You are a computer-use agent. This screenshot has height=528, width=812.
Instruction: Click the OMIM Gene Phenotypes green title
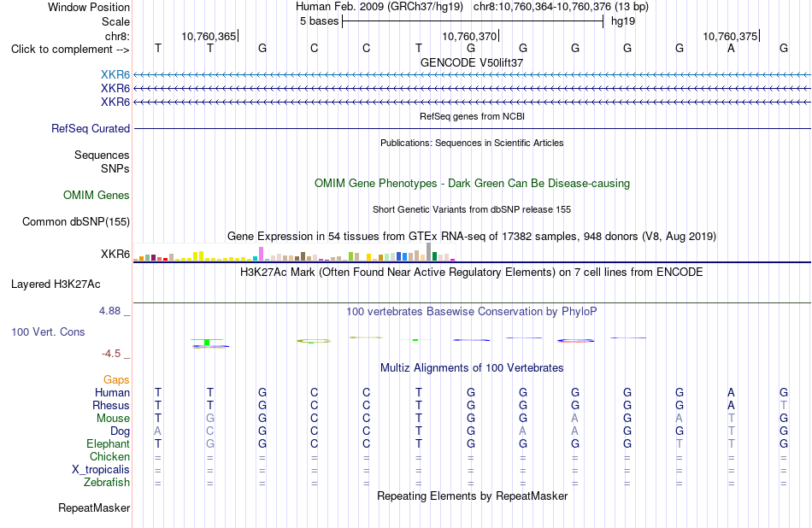[x=473, y=183]
